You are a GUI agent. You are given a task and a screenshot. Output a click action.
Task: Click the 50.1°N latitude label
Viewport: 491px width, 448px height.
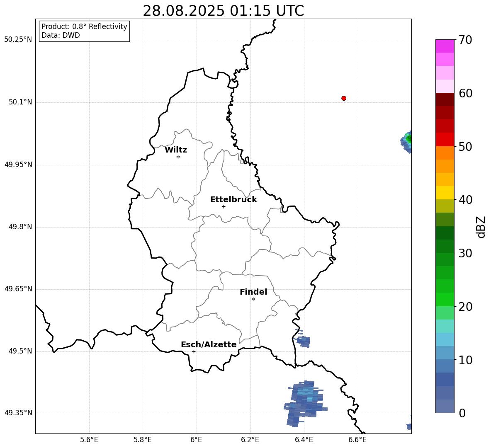pyautogui.click(x=20, y=102)
